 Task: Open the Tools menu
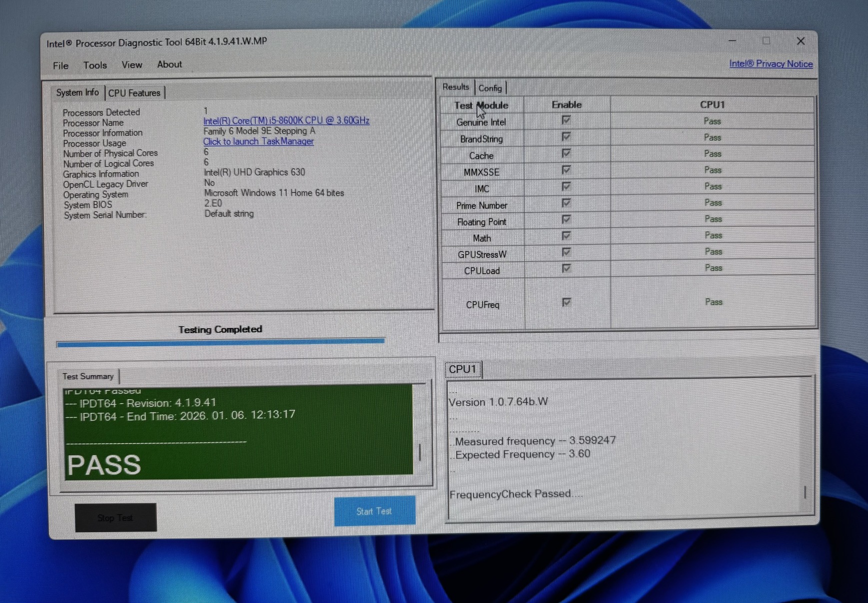[95, 65]
